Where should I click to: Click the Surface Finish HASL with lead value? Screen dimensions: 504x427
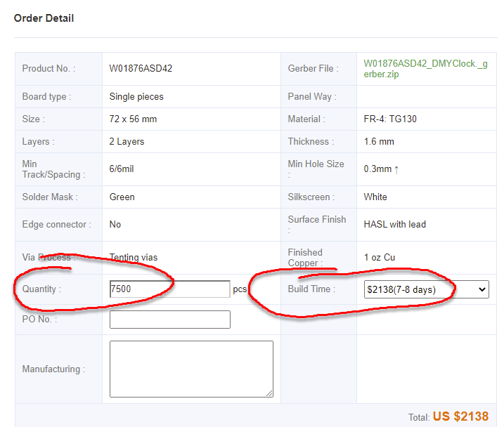pos(394,225)
